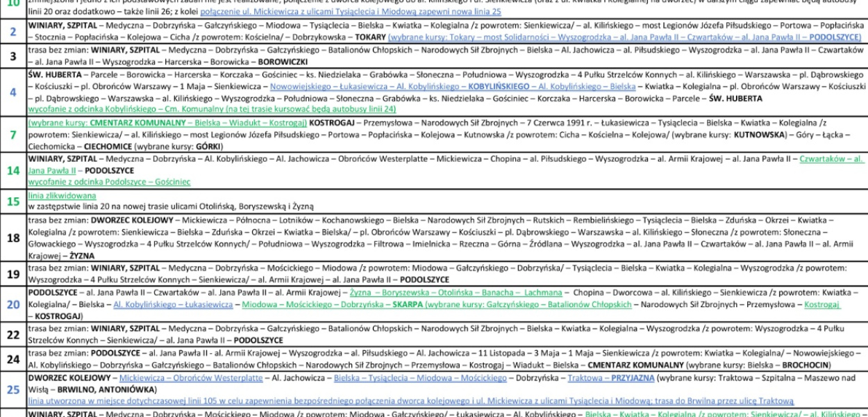Click line number 18 in the table
Screen dimensions: 868x417
13,238
